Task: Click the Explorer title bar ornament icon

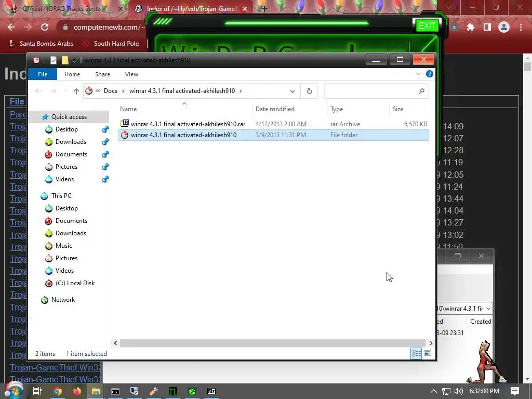Action: 36,60
